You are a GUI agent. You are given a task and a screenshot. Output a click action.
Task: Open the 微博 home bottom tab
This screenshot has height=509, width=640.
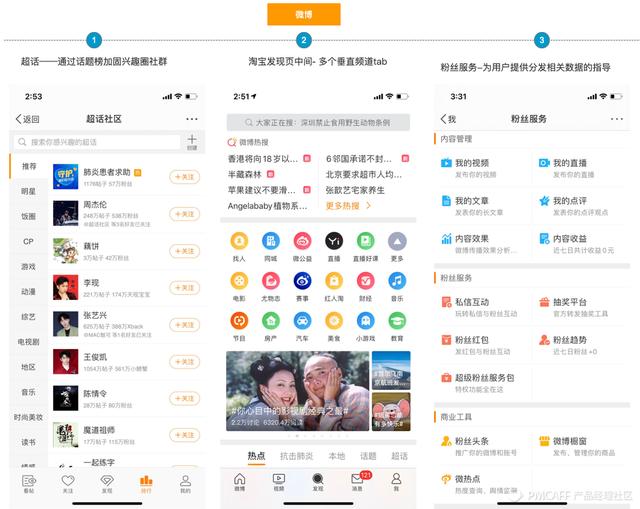click(x=240, y=482)
